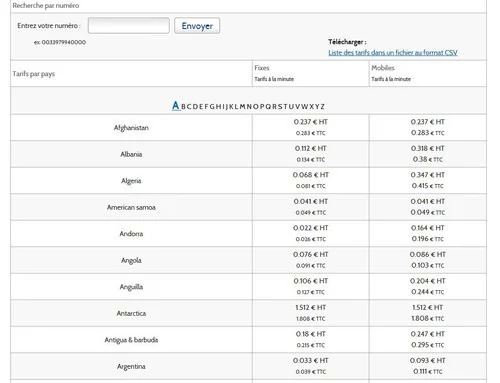Click Antigua & barbuda fixed rate 0.18 € HT
The width and height of the screenshot is (500, 383).
click(x=310, y=334)
